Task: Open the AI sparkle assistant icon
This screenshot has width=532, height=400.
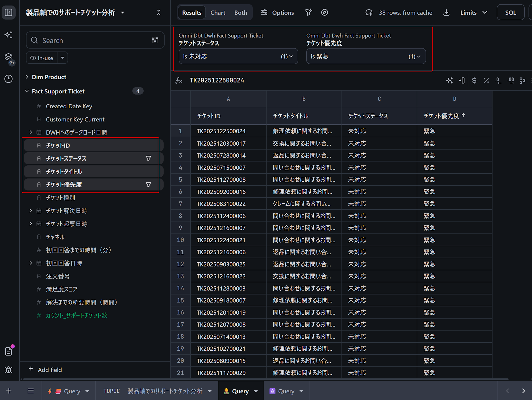Action: [x=9, y=35]
